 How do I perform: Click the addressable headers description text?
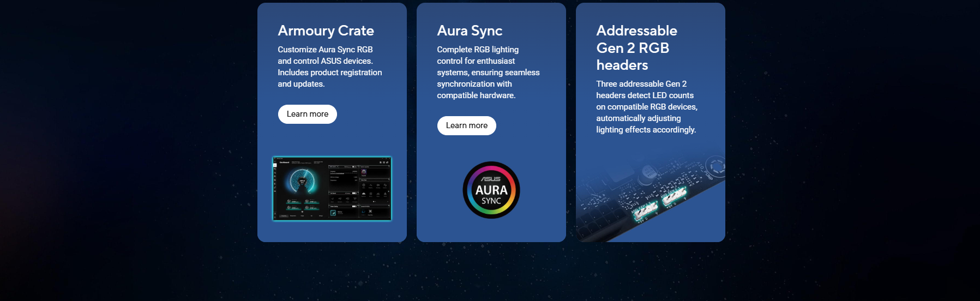click(646, 107)
